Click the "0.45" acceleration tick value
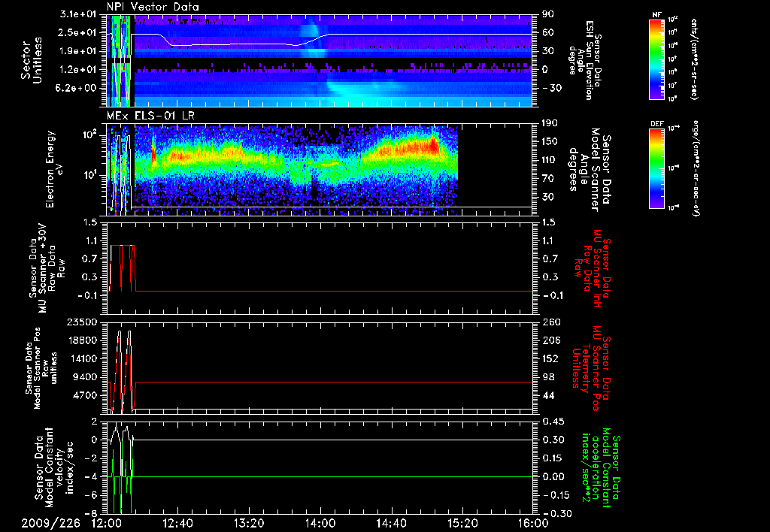 (553, 422)
